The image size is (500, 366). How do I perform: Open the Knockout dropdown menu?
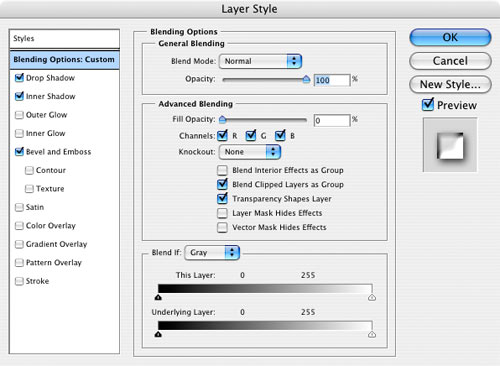tap(250, 152)
